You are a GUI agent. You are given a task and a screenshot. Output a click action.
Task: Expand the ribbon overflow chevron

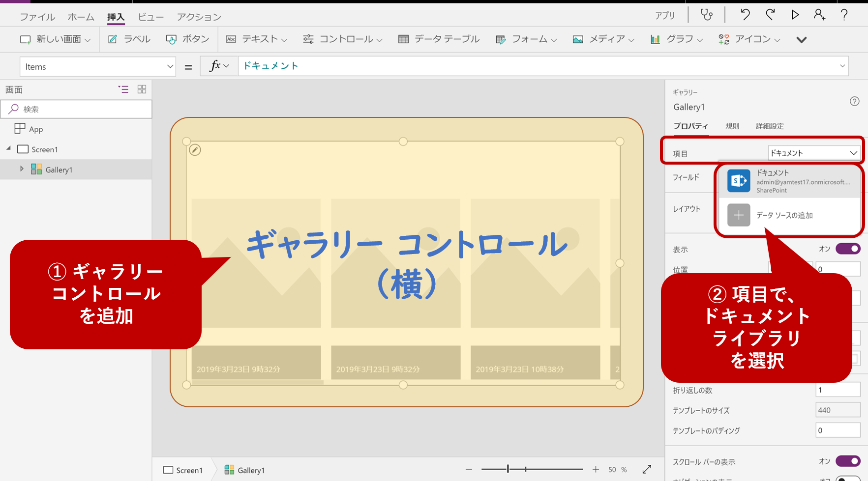click(801, 39)
